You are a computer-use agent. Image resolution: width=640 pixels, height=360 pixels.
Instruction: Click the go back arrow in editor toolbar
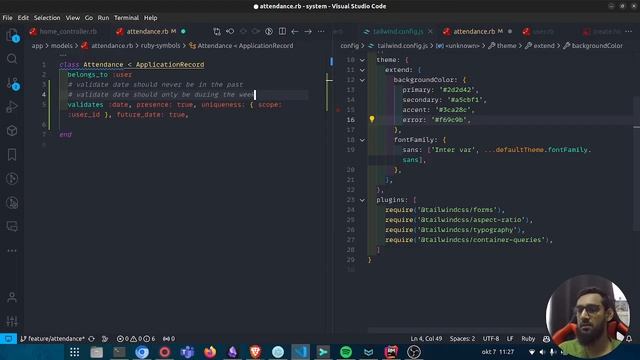click(295, 31)
